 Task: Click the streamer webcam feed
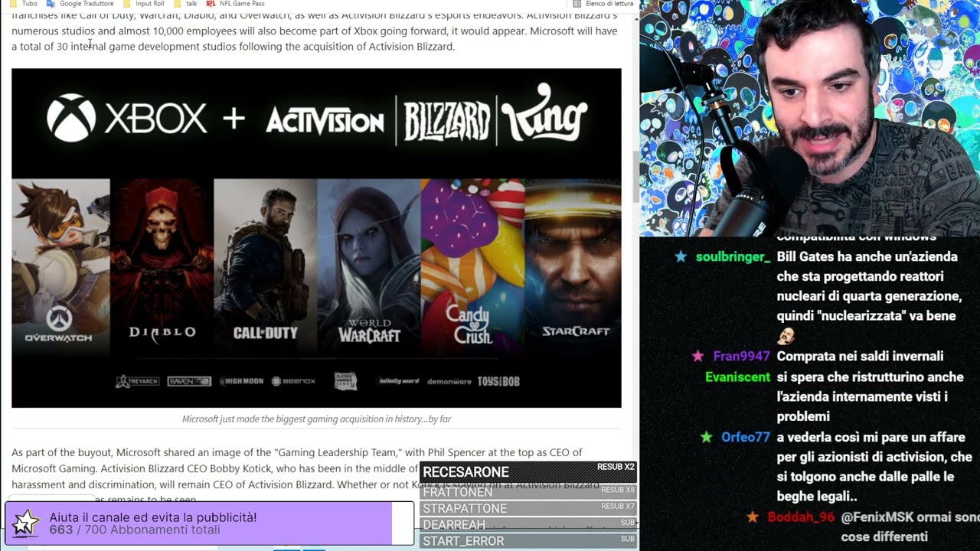[809, 119]
